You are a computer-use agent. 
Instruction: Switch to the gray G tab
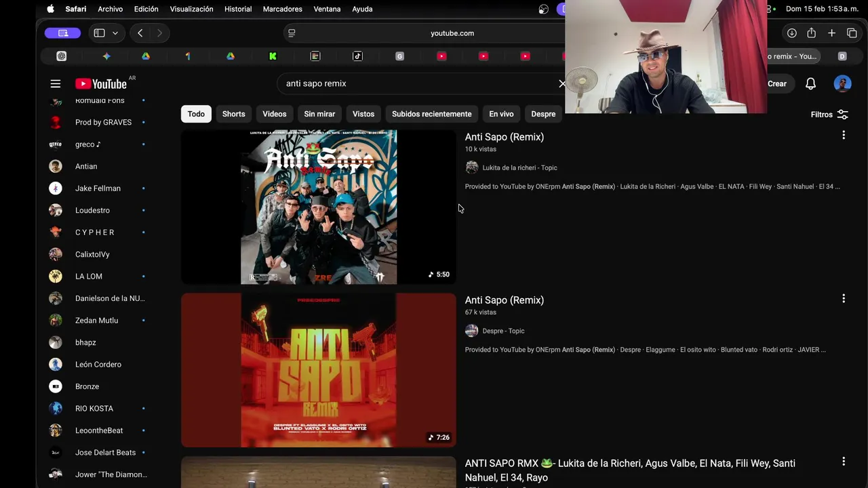click(399, 56)
